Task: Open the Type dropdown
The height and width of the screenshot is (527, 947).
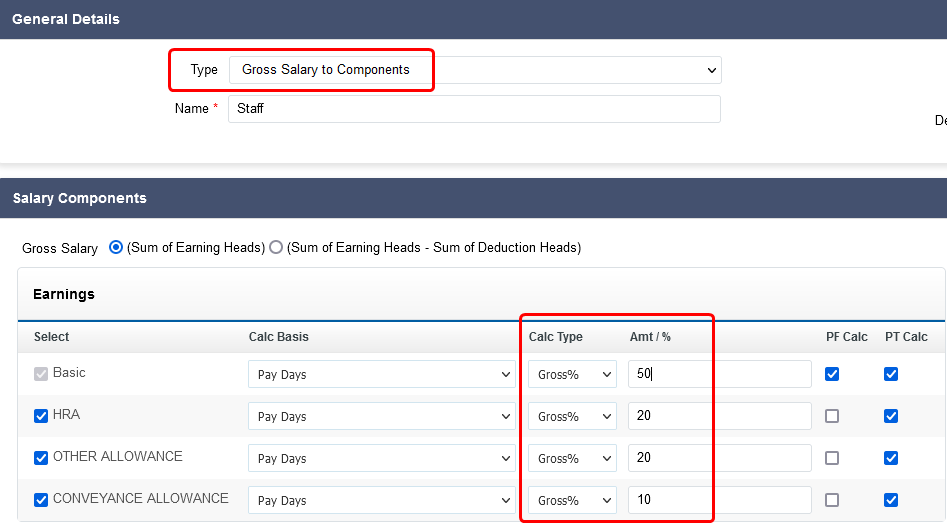Action: click(475, 70)
